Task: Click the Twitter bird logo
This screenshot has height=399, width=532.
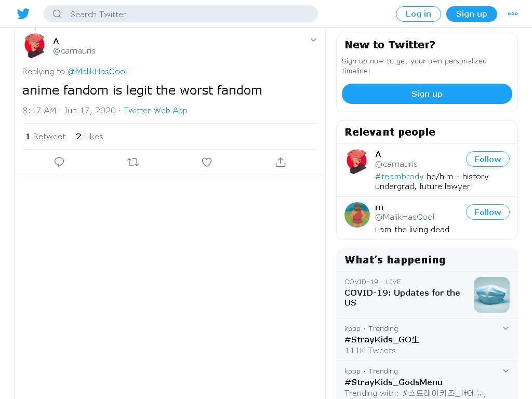Action: [x=23, y=14]
